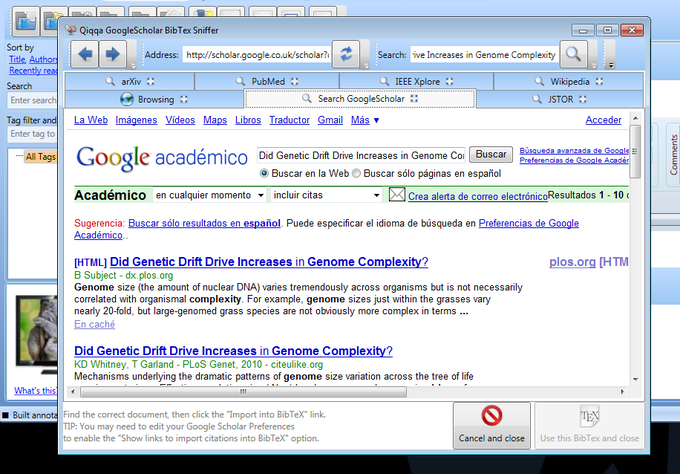This screenshot has height=474, width=680.
Task: Click Cancel and close button
Action: pyautogui.click(x=492, y=426)
